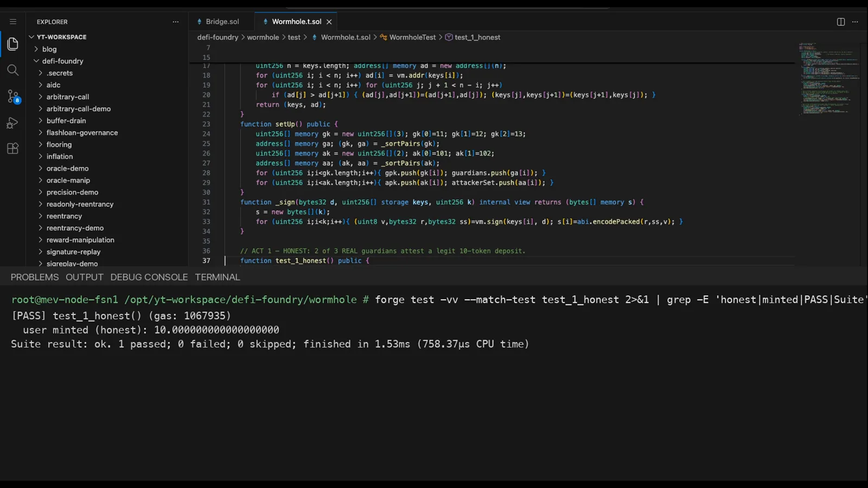Open the Extensions view icon

(x=13, y=149)
